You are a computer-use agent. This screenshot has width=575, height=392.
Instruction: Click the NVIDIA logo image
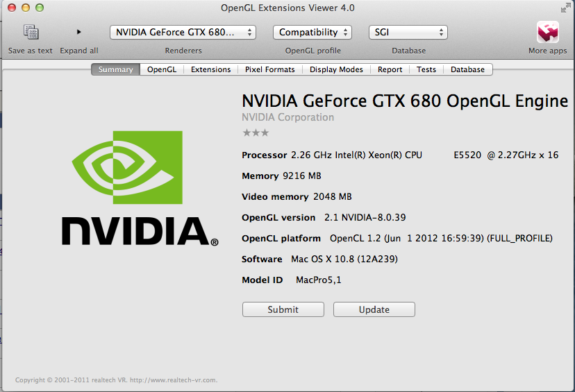point(140,188)
